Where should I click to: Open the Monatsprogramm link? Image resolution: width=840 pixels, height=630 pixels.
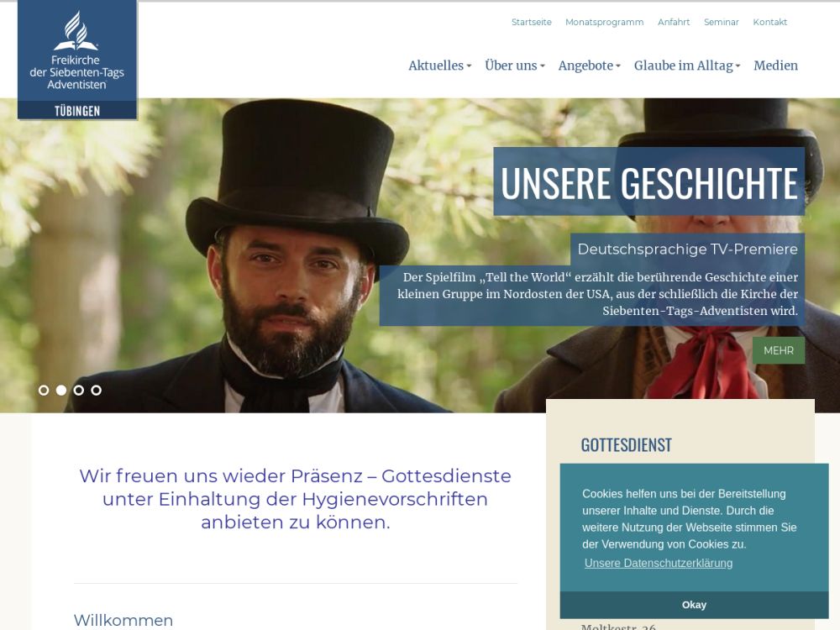604,22
